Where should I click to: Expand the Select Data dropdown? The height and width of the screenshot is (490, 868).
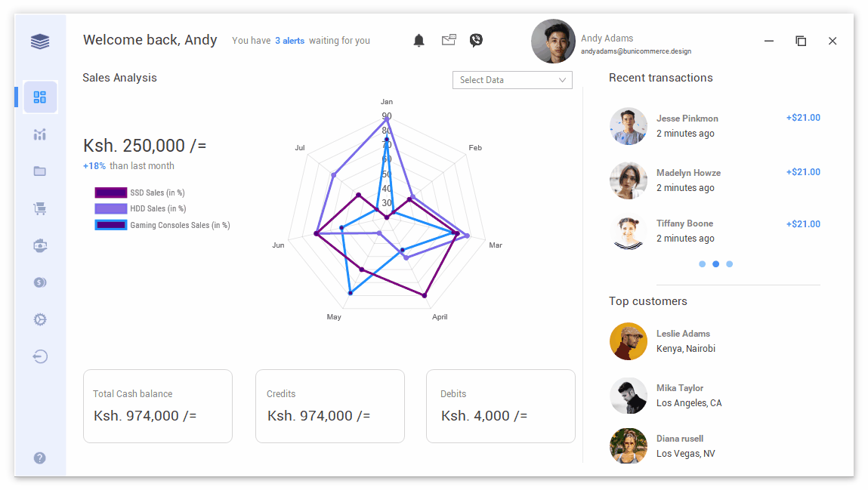click(x=512, y=80)
